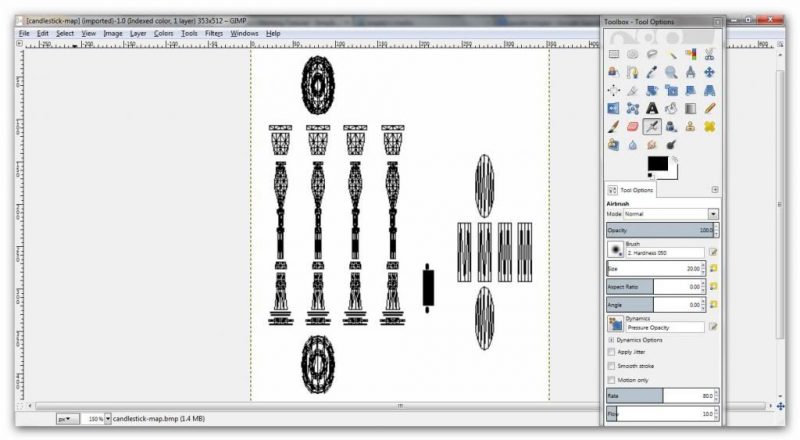Select the Move tool
Viewport: 800px width, 440px height.
(x=709, y=72)
